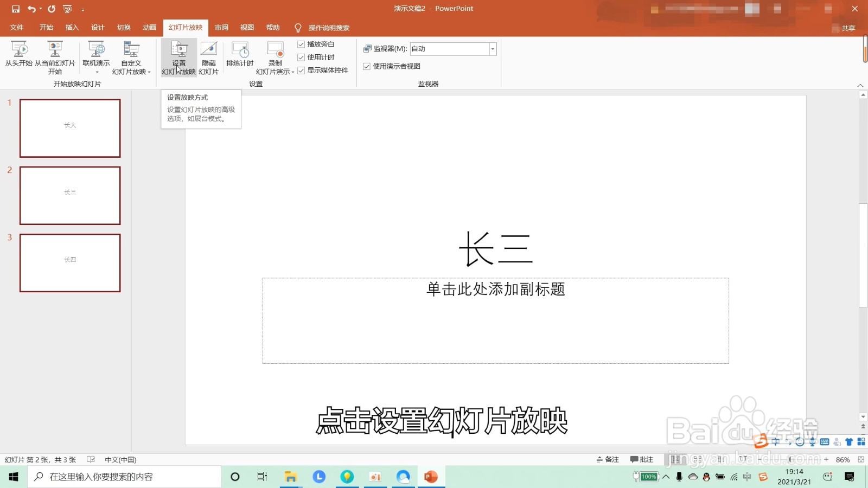
Task: Select the 幻灯片放映 ribbon tab
Action: pos(186,28)
